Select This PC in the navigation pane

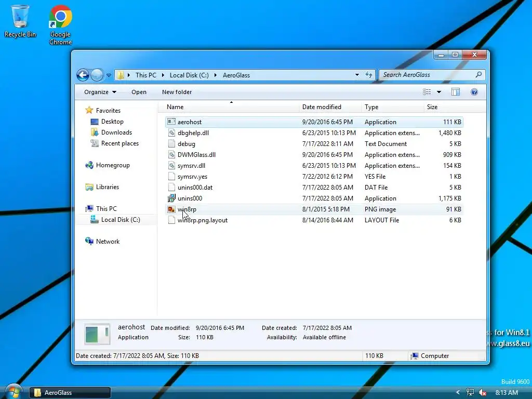101,209
